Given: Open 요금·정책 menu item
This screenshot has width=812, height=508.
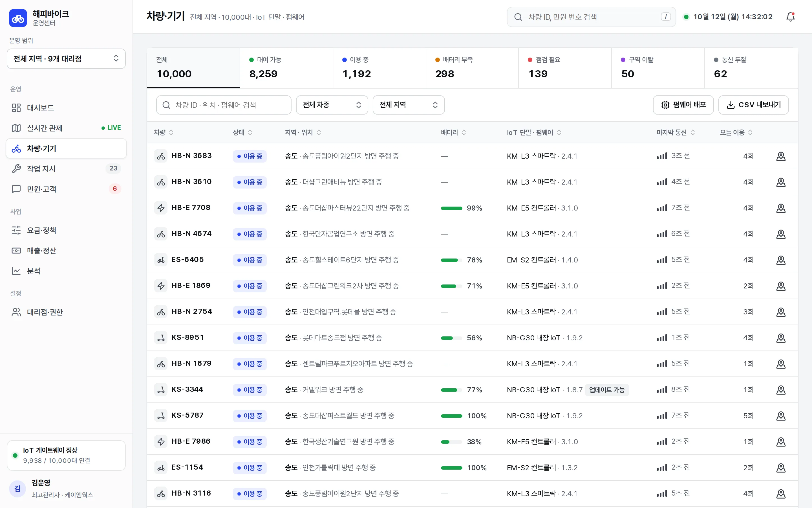Looking at the screenshot, I should tap(66, 231).
